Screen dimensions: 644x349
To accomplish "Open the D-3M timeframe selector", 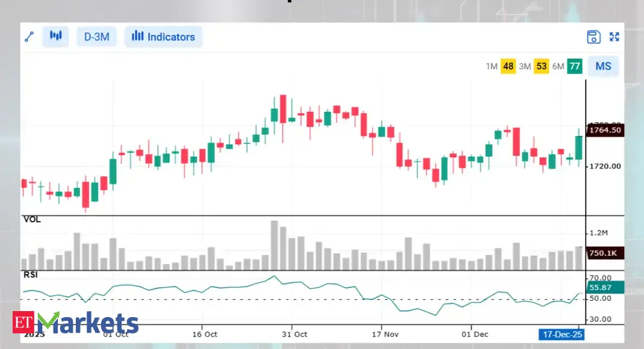I will (x=96, y=36).
